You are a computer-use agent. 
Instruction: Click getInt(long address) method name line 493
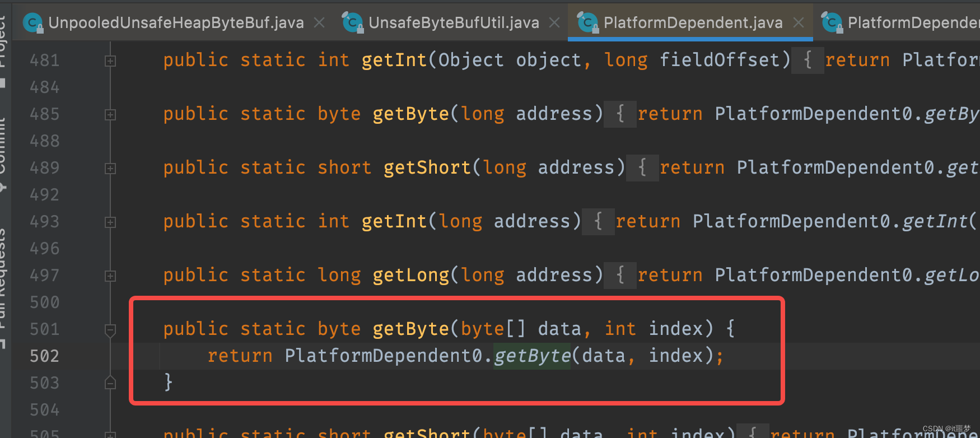tap(394, 221)
